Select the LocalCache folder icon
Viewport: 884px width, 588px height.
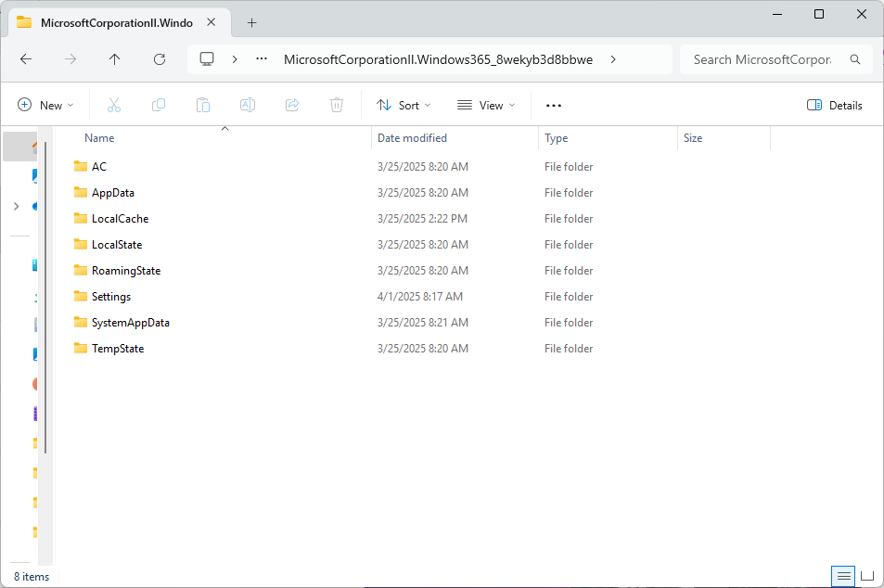tap(81, 218)
